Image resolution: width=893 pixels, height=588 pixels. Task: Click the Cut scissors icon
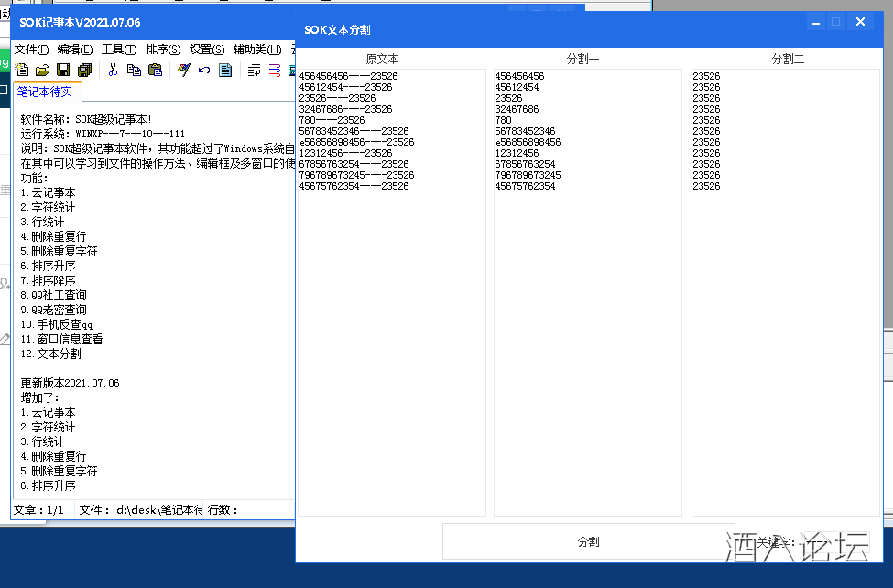click(113, 71)
